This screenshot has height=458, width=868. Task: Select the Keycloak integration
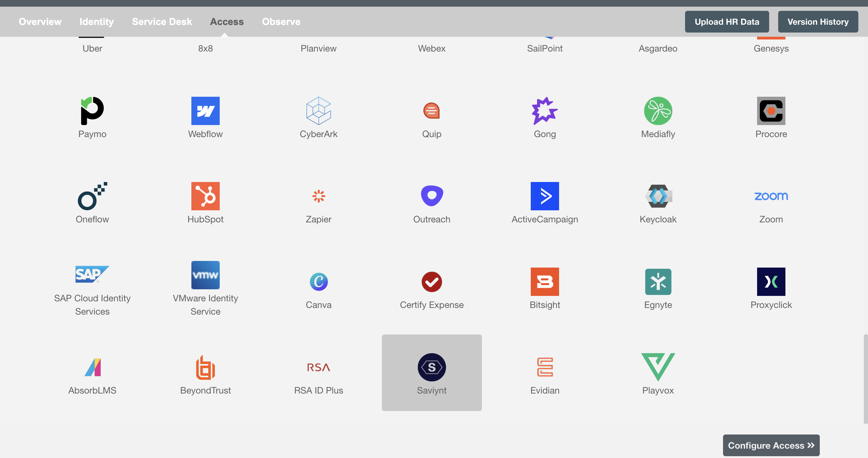[658, 202]
